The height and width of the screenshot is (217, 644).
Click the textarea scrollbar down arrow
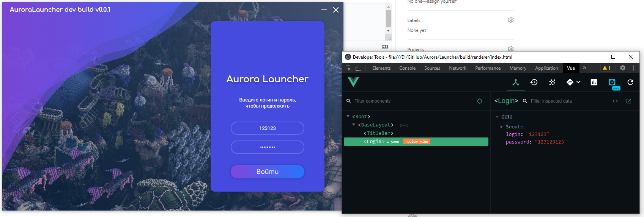[388, 31]
